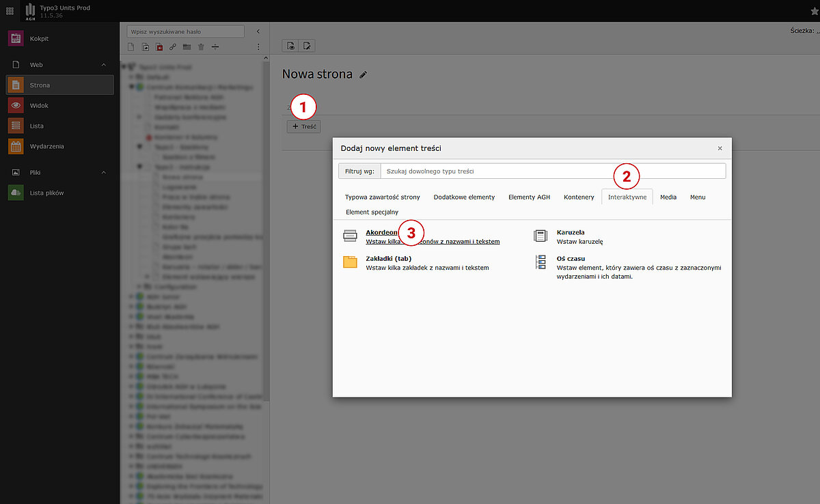Image resolution: width=820 pixels, height=504 pixels.
Task: Click the content type filter search field
Action: pos(552,171)
